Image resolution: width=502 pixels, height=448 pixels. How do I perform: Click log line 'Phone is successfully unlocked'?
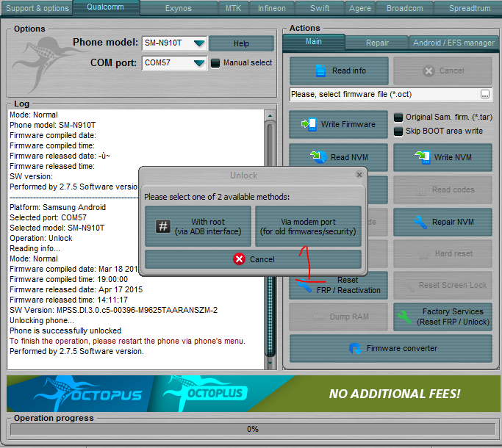point(65,330)
